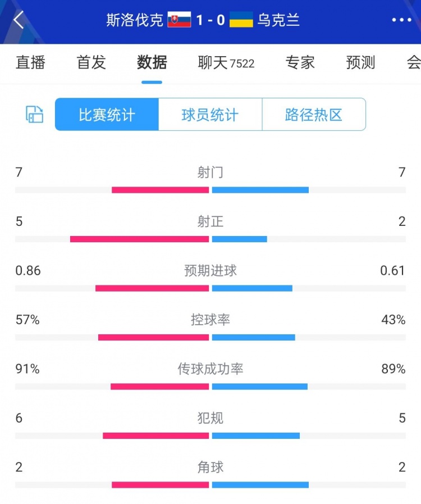The image size is (421, 504).
Task: Go to the 专家 tab
Action: tap(300, 62)
